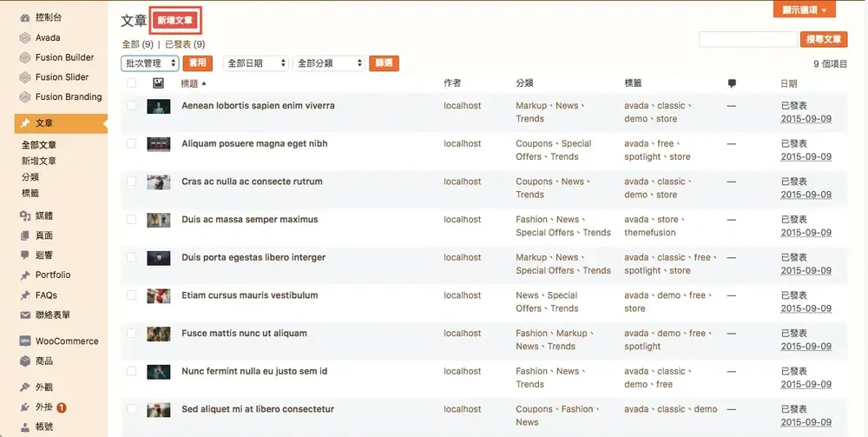Check the box for Etiam cursus mauris post
868x437 pixels.
pyautogui.click(x=131, y=295)
